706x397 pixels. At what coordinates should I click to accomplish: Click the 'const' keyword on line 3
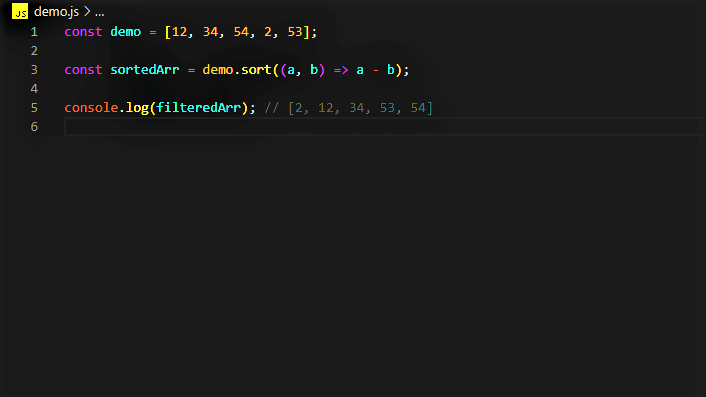click(83, 70)
